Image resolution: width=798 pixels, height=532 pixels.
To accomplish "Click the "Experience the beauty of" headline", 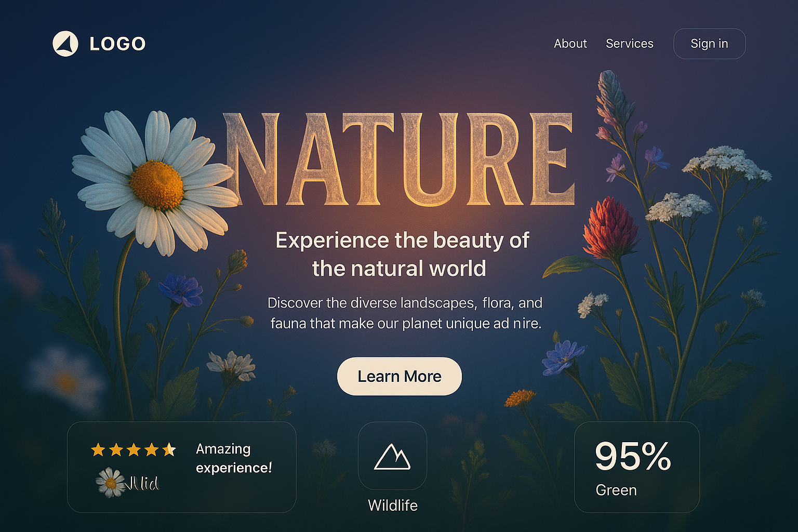I will tap(402, 241).
